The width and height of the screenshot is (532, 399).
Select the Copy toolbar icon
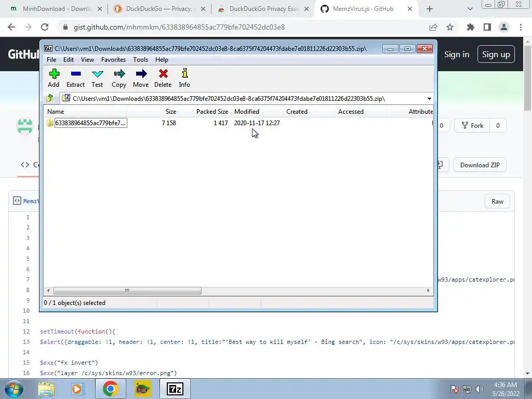coord(119,78)
